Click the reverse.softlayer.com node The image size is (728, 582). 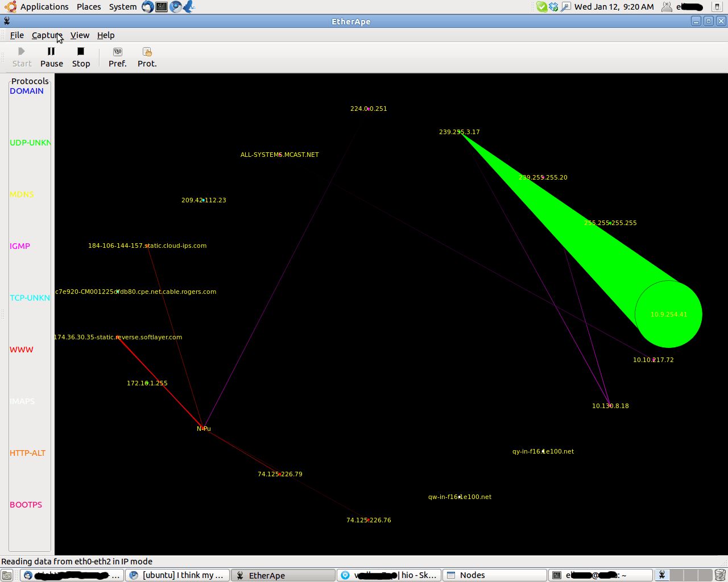pos(118,337)
